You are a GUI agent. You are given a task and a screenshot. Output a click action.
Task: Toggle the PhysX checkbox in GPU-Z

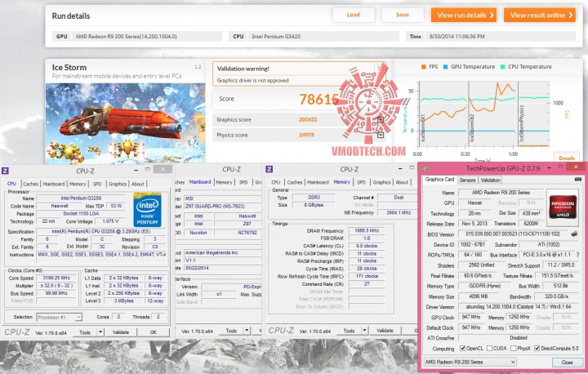[x=514, y=348]
